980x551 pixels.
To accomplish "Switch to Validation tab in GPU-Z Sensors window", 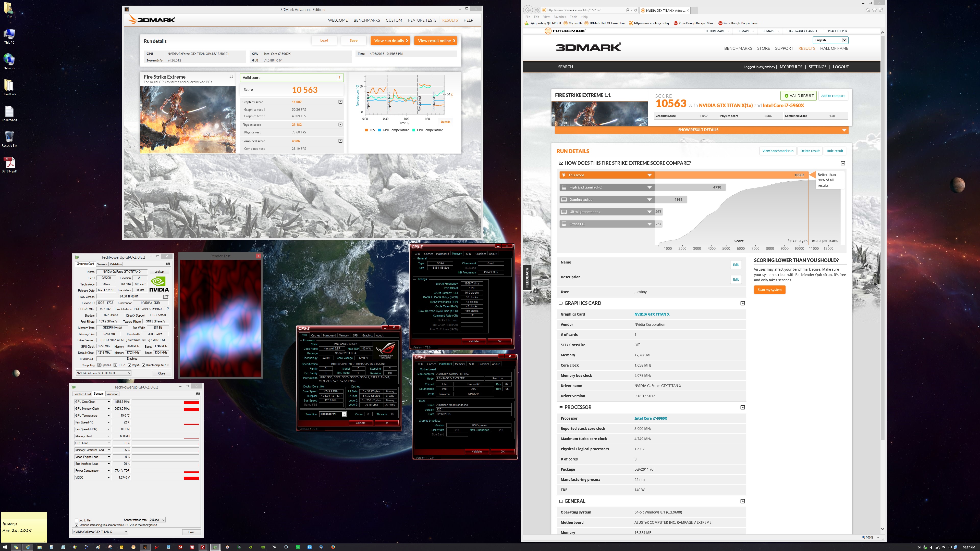I will click(x=113, y=394).
